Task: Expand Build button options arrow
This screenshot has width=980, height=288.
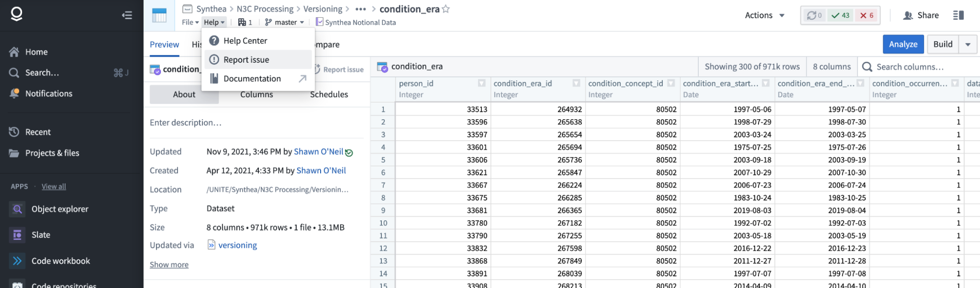Action: pos(968,44)
